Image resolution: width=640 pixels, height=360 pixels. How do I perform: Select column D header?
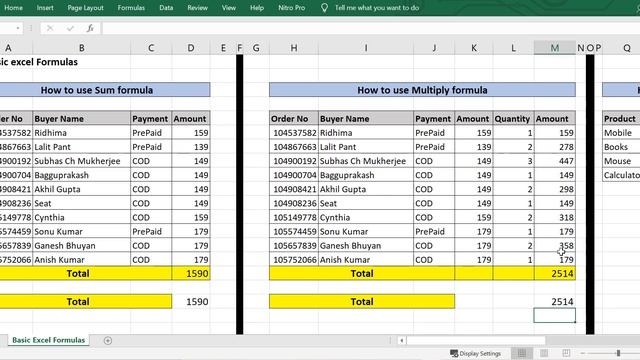click(191, 48)
